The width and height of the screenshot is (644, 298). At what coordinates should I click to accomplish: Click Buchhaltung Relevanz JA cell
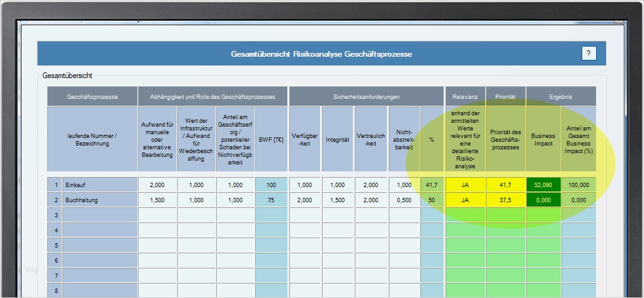pos(465,200)
